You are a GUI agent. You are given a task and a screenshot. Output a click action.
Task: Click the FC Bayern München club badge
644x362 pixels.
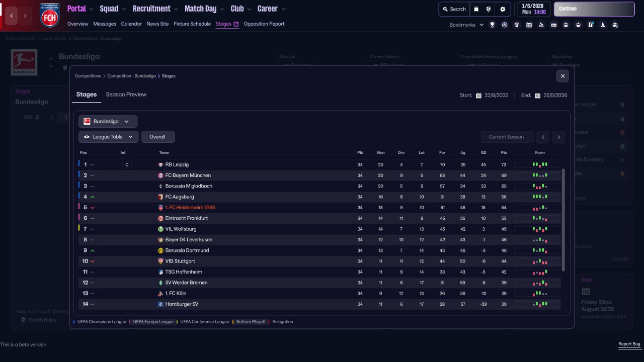(160, 175)
